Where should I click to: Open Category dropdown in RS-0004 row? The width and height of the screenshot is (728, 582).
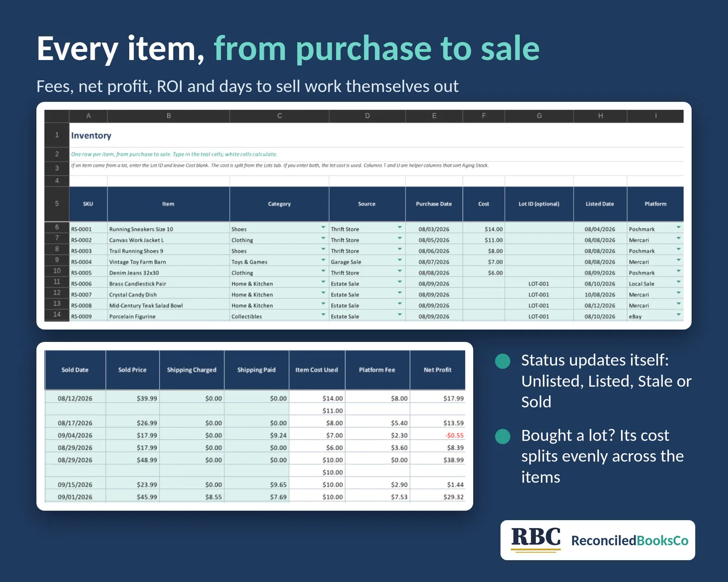coord(323,260)
